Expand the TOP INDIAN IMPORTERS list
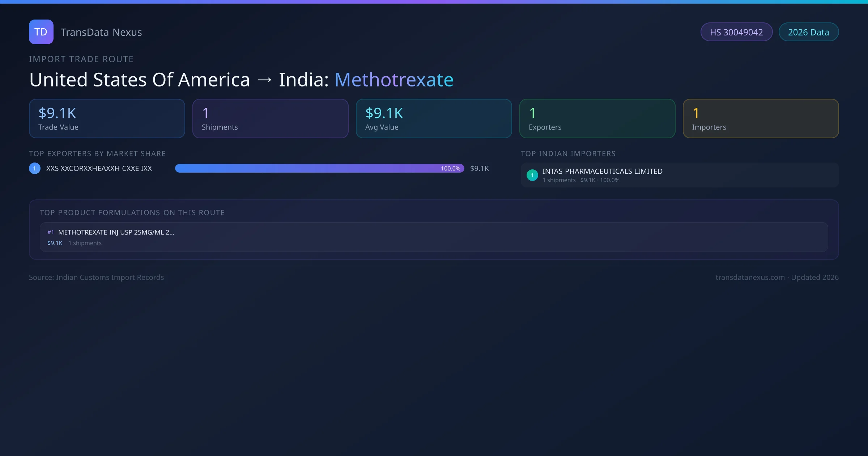 568,153
